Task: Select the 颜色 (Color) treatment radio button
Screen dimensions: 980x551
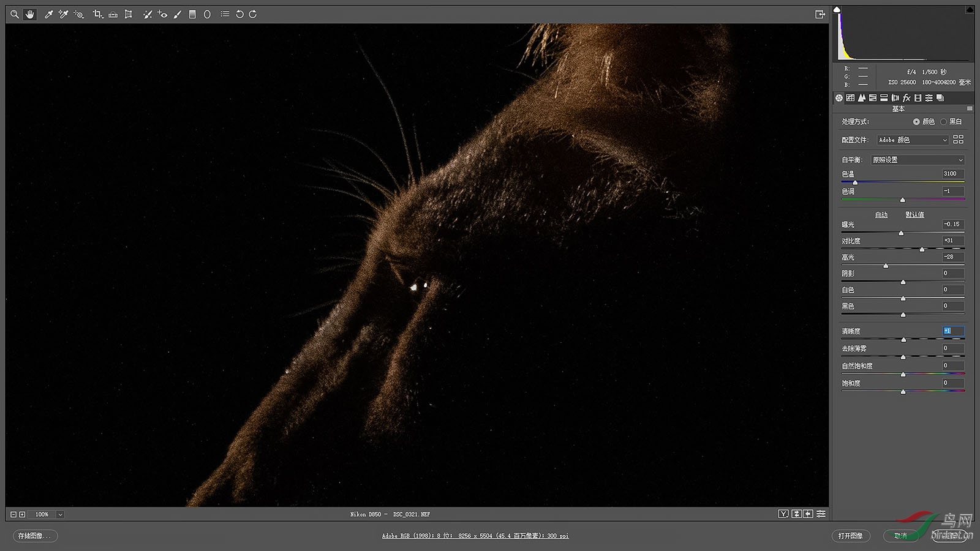Action: point(916,122)
